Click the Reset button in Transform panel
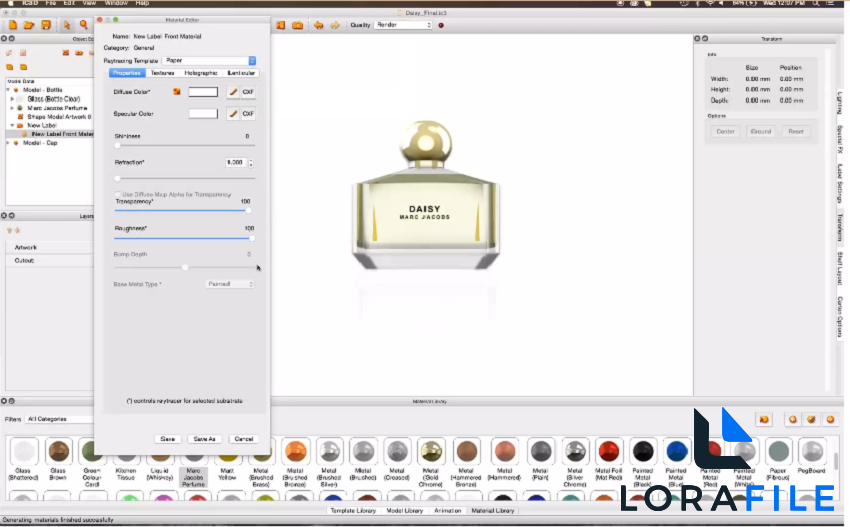850x527 pixels. 796,131
